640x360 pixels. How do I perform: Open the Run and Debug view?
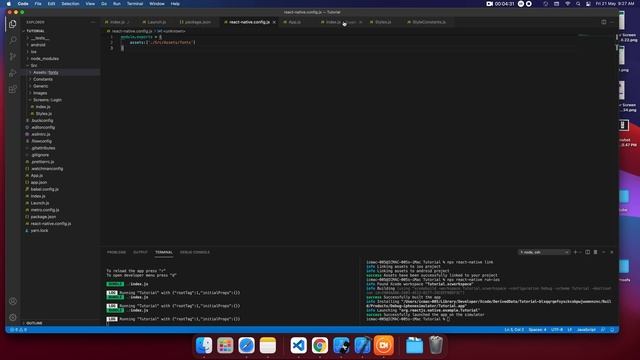(13, 73)
